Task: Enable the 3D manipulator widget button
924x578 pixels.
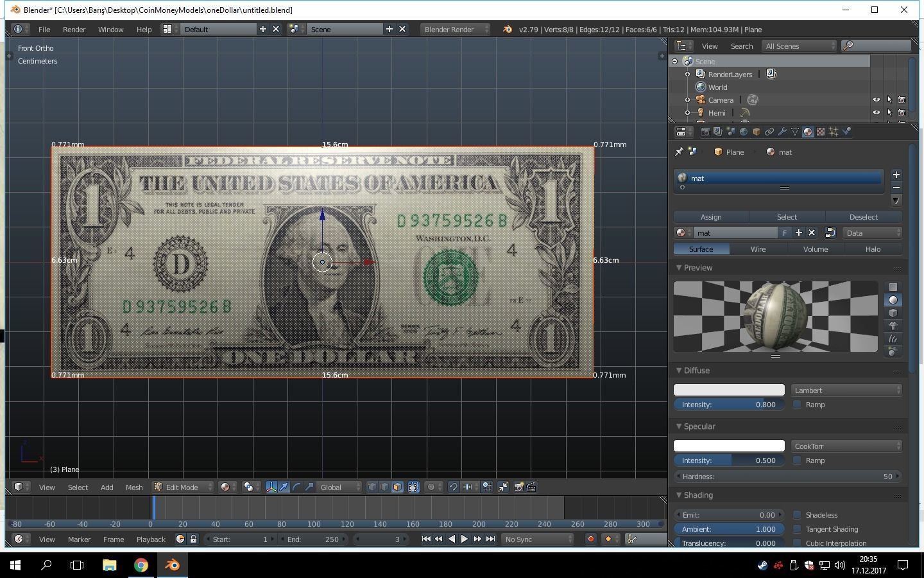Action: 271,487
